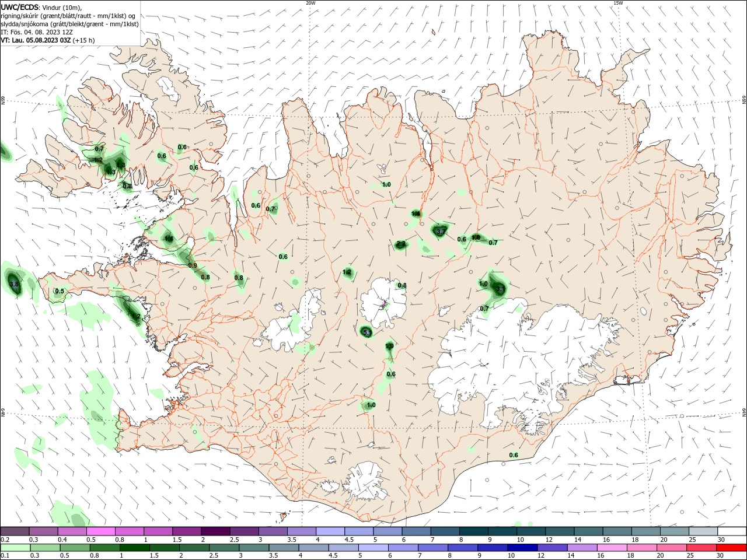
Task: Click the 0.9 precipitation value on the map
Action: (193, 265)
